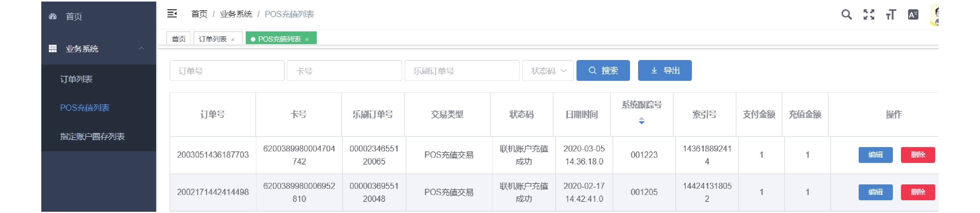Screen dimensions: 980x213
Task: Switch to the 订单列表 tab
Action: (x=213, y=39)
